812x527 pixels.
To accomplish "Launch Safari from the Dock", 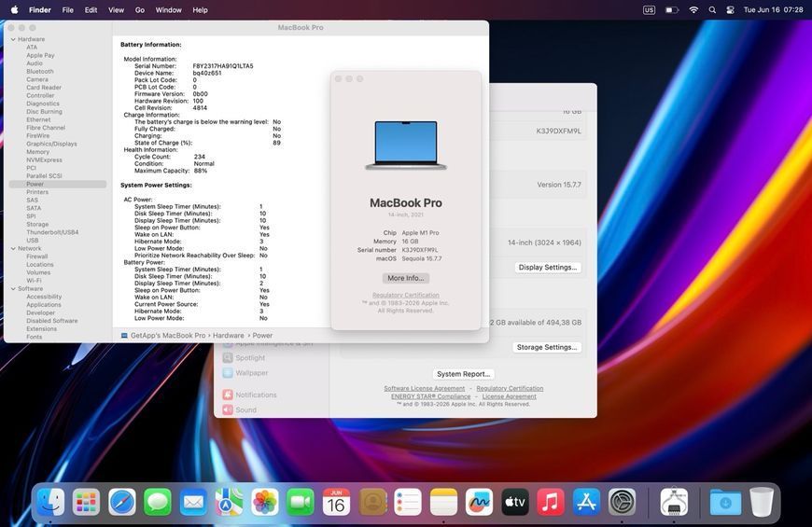I will (121, 502).
